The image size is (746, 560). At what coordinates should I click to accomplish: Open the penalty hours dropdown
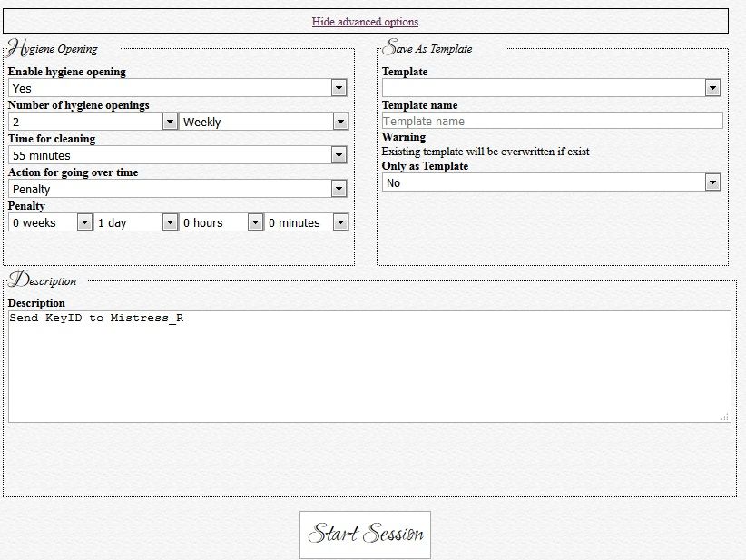click(x=221, y=222)
